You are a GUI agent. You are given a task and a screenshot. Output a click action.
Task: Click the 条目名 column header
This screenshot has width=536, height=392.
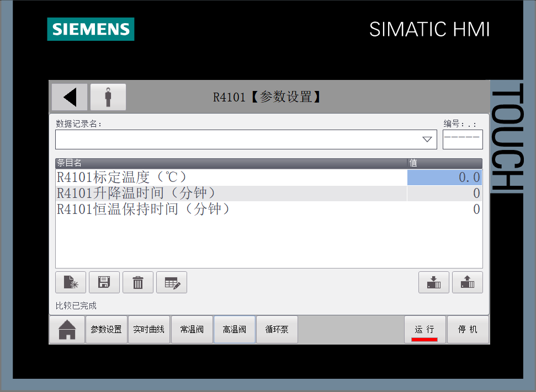231,163
